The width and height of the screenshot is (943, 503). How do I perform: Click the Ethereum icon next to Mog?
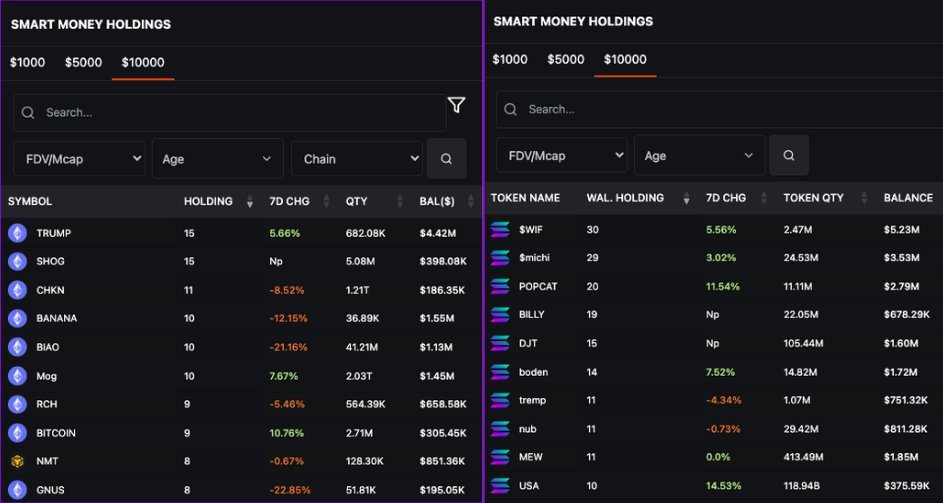17,376
